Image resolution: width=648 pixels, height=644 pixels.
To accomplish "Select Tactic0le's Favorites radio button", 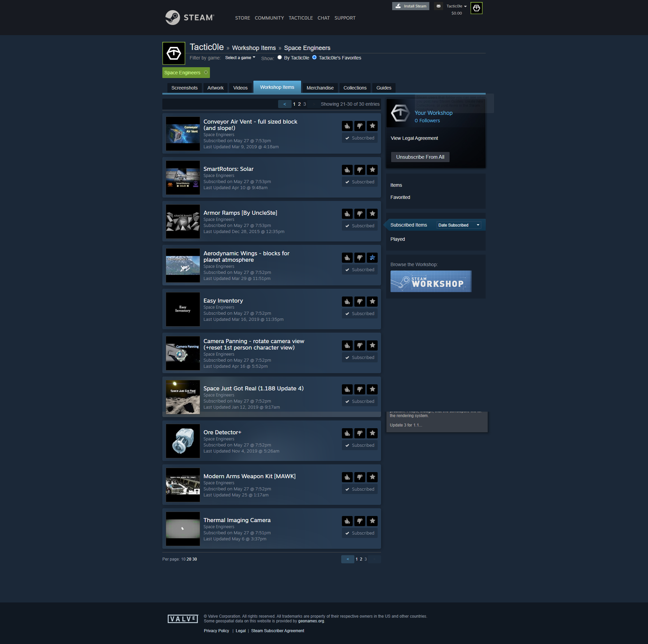I will (314, 57).
